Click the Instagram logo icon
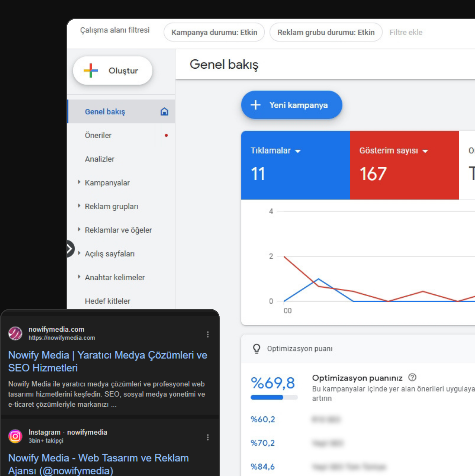 click(15, 436)
